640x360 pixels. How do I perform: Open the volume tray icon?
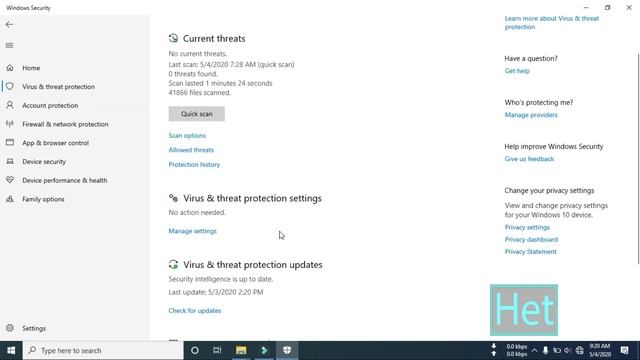pos(568,350)
